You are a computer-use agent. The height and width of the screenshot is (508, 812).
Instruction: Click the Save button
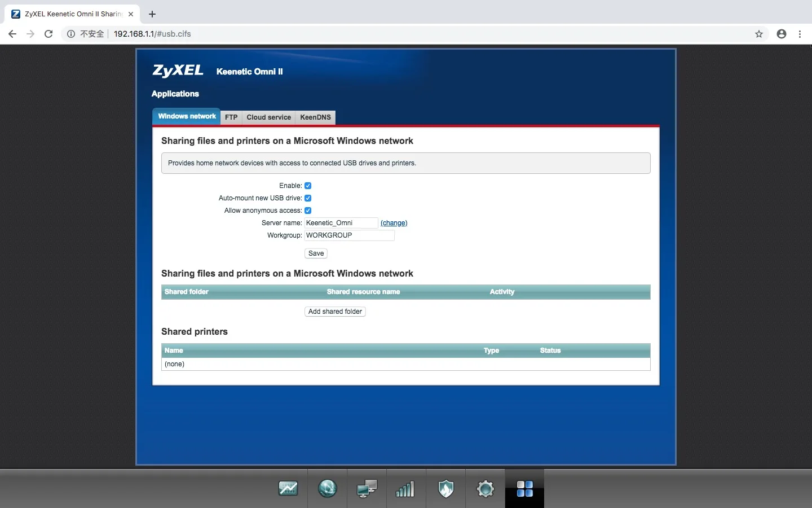coord(316,253)
